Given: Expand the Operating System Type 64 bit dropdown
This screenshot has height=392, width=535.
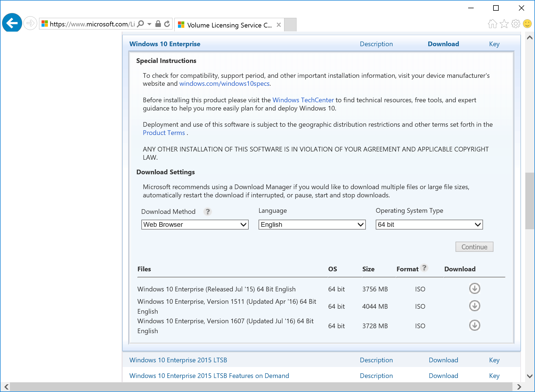Looking at the screenshot, I should pos(429,225).
